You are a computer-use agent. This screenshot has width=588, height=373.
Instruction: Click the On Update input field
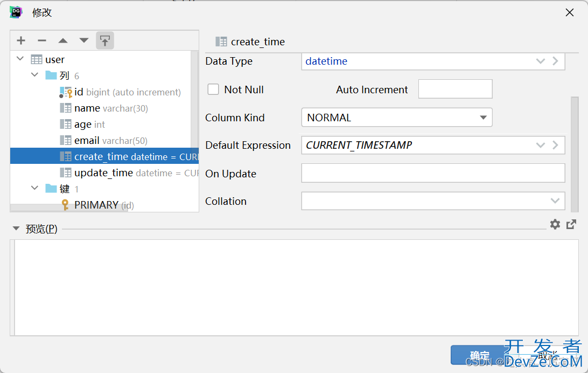click(433, 173)
